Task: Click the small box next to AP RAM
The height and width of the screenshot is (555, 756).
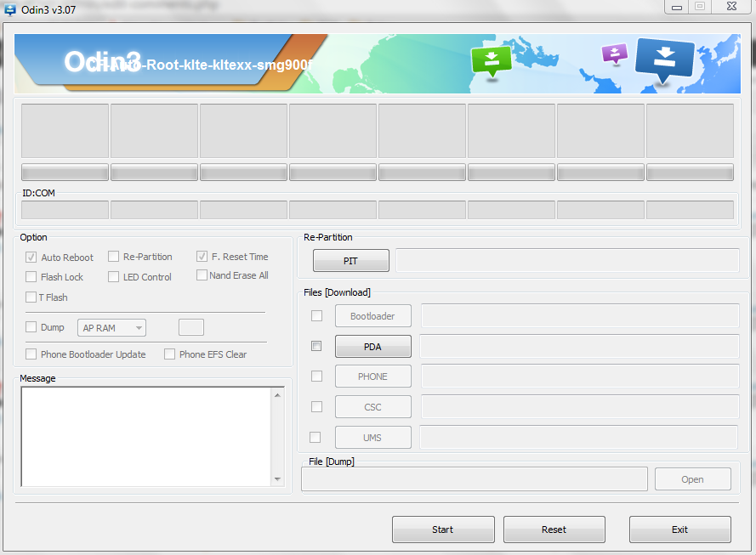Action: (x=191, y=327)
